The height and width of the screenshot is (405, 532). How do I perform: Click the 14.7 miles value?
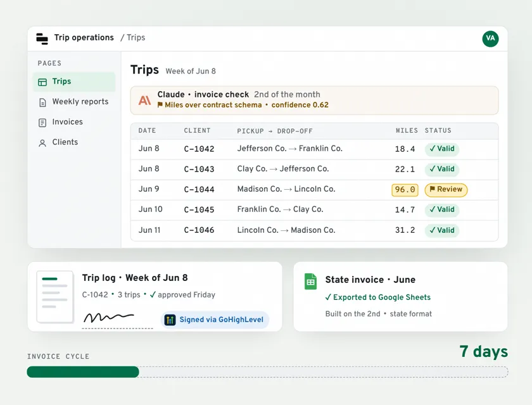[405, 210]
